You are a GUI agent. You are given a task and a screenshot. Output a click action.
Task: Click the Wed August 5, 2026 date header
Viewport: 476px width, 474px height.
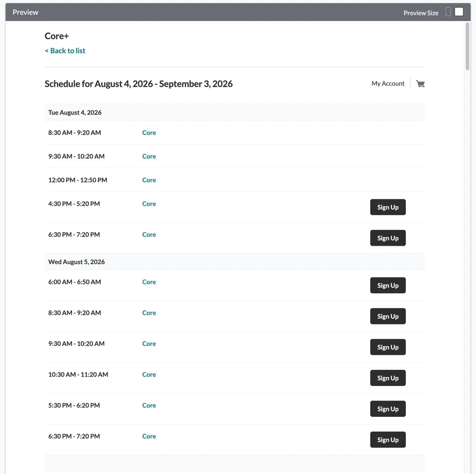click(235, 262)
